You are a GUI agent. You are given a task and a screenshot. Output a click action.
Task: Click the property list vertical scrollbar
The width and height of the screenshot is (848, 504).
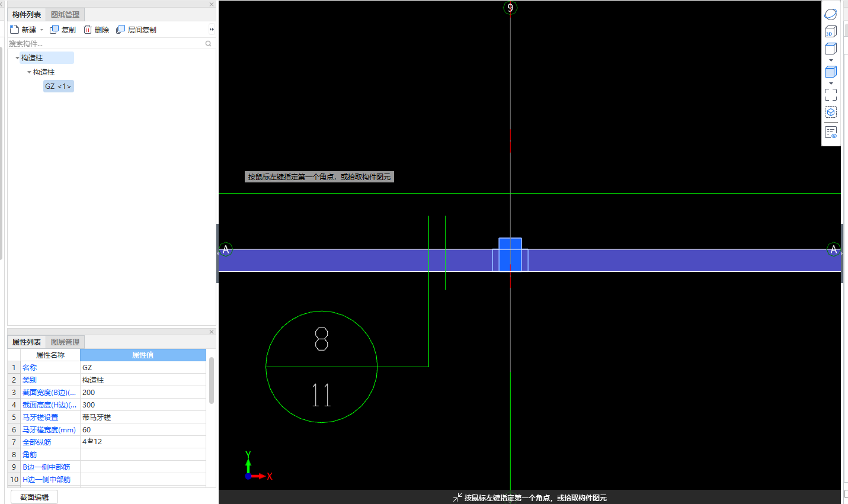point(212,380)
